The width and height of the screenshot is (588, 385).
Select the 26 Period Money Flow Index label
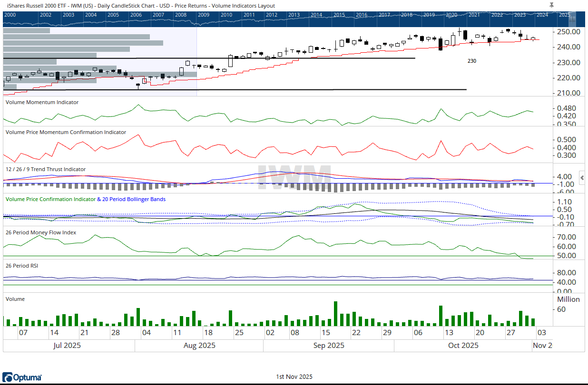(x=41, y=233)
